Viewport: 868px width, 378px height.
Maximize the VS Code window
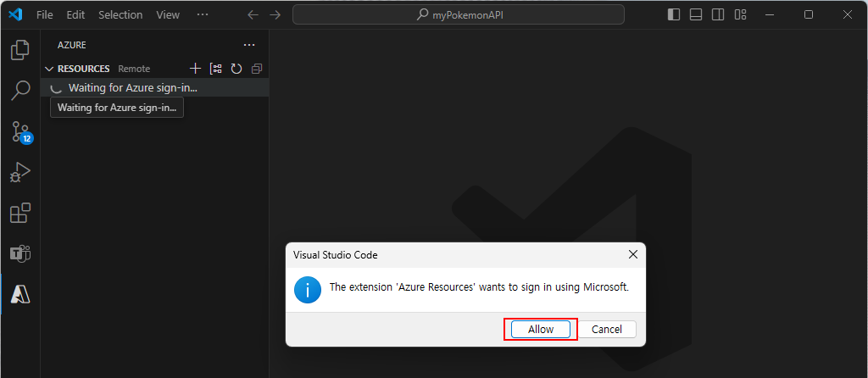click(x=808, y=15)
